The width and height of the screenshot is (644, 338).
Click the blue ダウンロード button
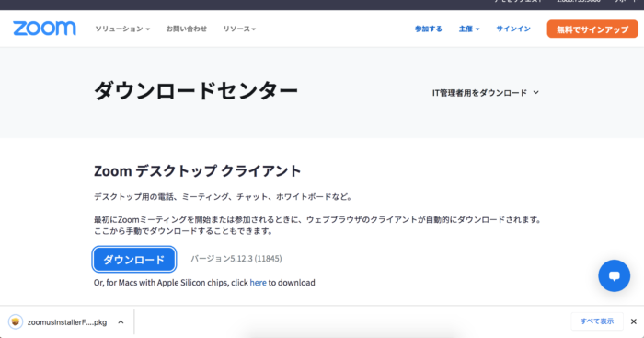pos(134,260)
